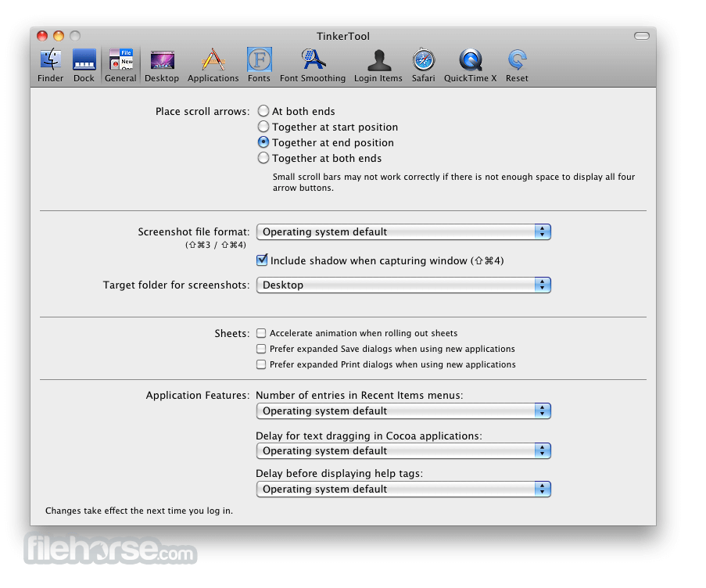Open the Finder preferences pane
Image resolution: width=706 pixels, height=588 pixels.
(x=50, y=65)
